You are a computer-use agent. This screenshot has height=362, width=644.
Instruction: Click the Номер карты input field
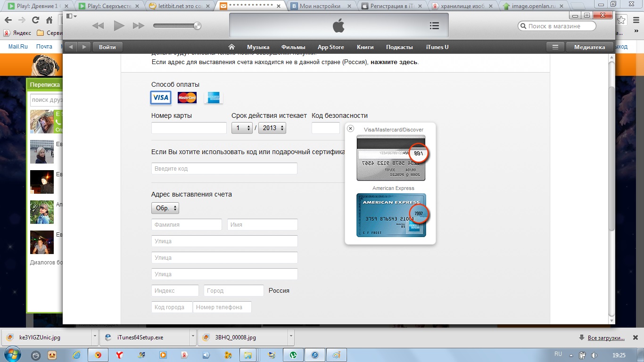tap(189, 128)
